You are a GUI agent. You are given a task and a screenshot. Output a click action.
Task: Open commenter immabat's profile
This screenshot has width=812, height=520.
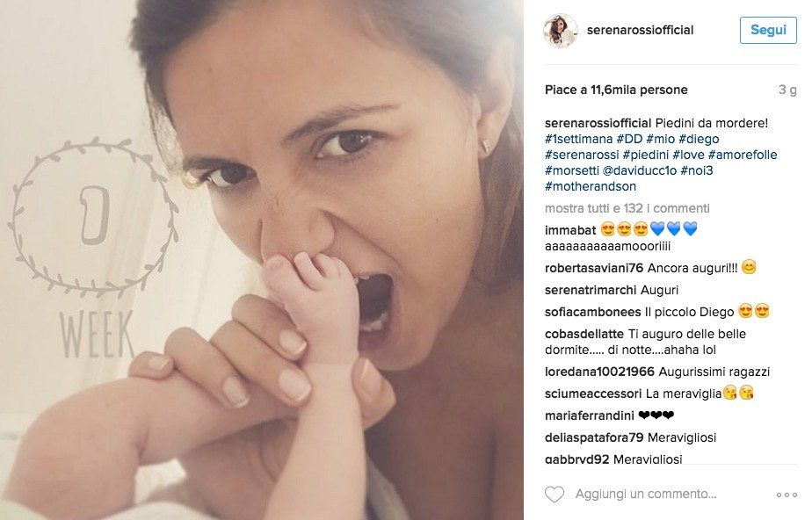[570, 230]
